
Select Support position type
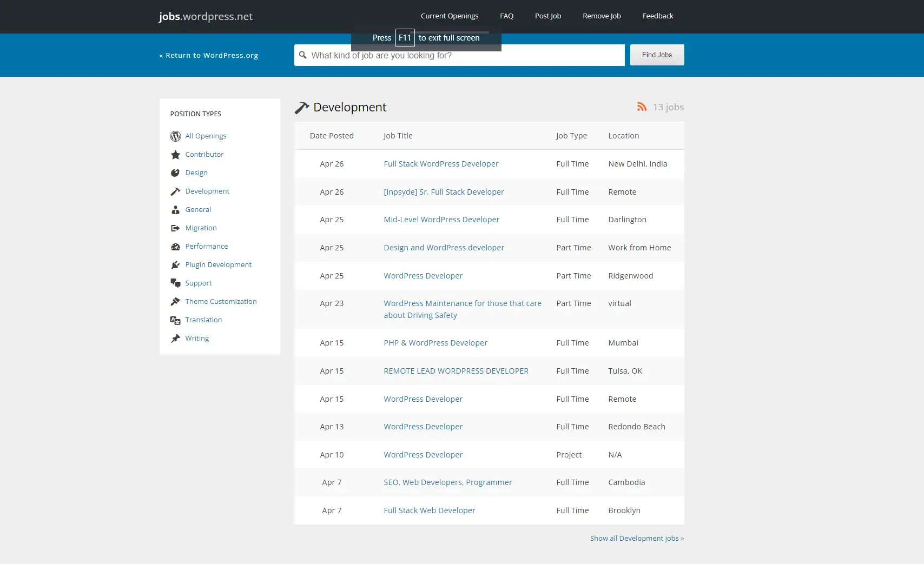[x=199, y=283]
